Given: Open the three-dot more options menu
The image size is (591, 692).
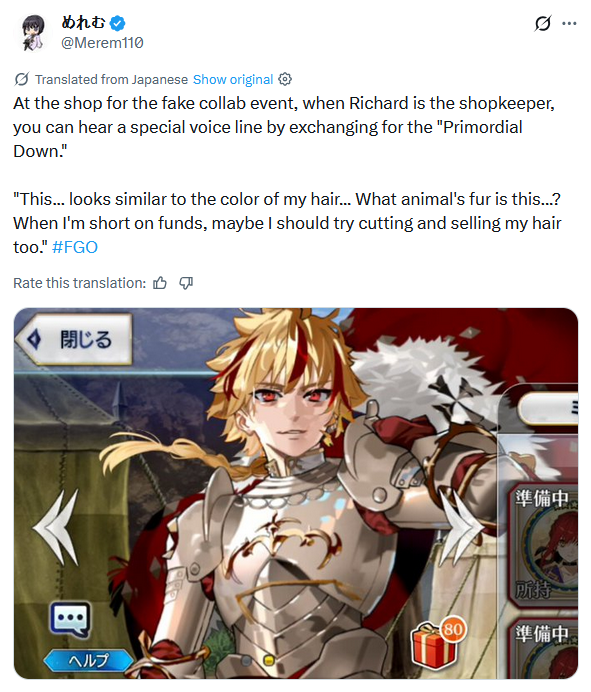Looking at the screenshot, I should tap(569, 23).
